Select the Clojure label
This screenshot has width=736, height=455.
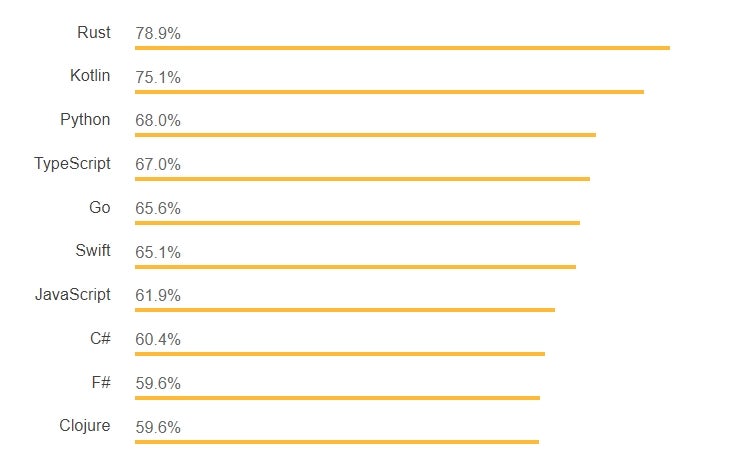coord(84,425)
